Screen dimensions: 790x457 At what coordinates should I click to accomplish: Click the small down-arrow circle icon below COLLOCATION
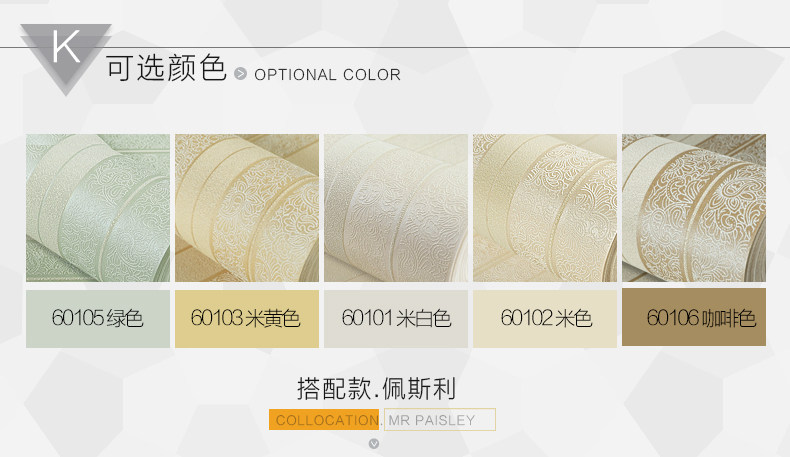click(x=374, y=443)
